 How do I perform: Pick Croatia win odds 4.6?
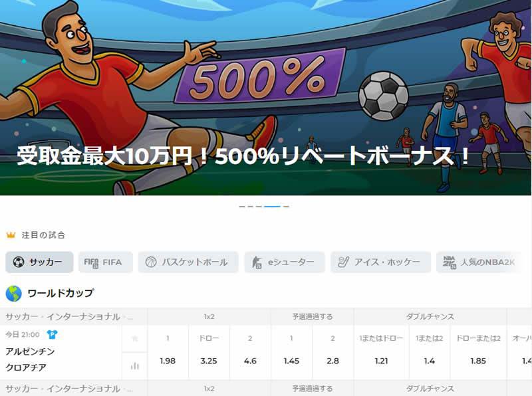[x=250, y=361]
